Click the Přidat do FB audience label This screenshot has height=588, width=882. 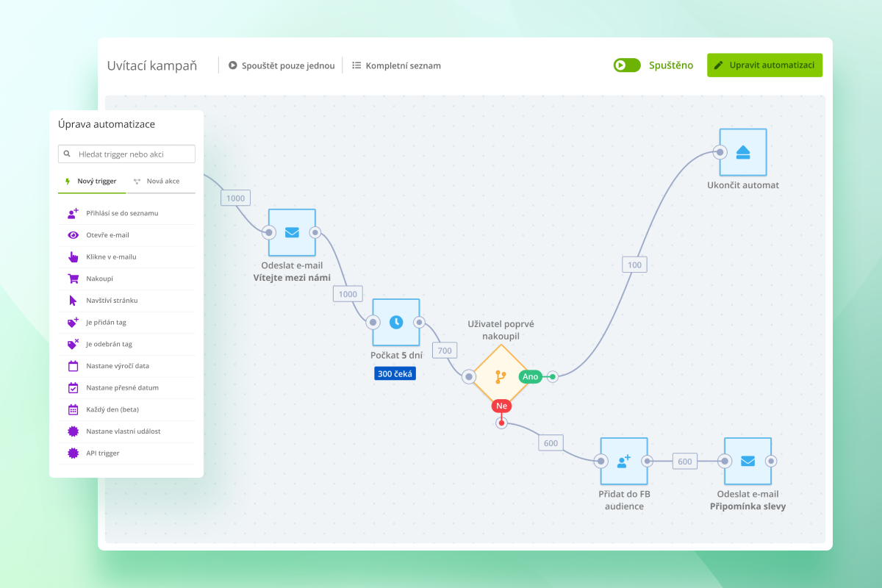coord(624,500)
